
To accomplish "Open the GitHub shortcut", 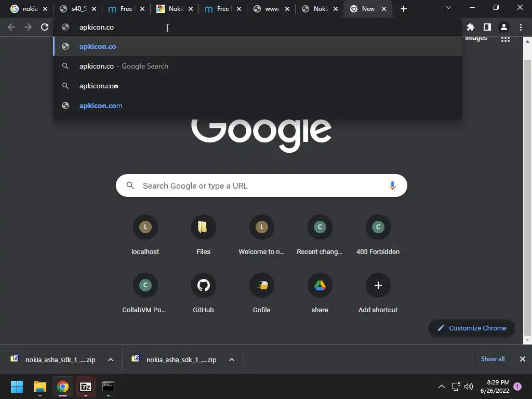I will tap(203, 294).
